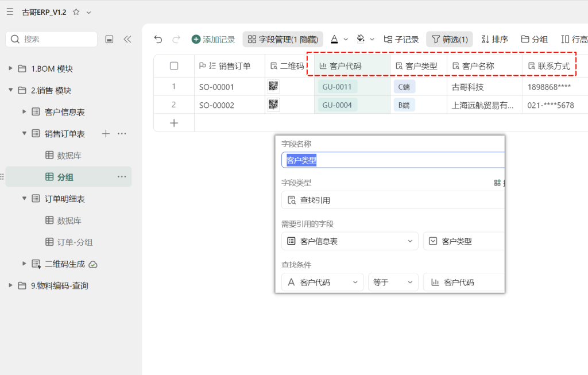Viewport: 588px width, 375px height.
Task: Toggle the sidebar layout icon beside search
Action: point(109,39)
